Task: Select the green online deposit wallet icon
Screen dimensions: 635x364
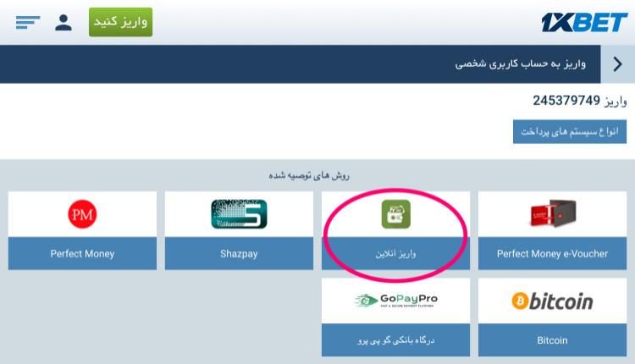Action: tap(395, 214)
